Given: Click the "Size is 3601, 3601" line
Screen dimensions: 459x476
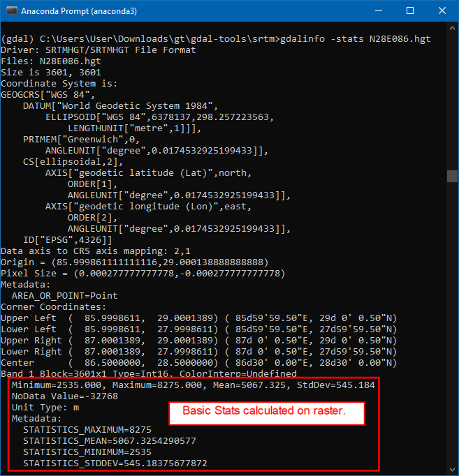Looking at the screenshot, I should tap(50, 72).
